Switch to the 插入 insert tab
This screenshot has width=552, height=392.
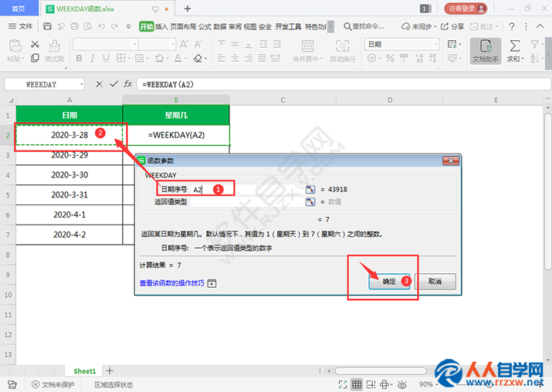click(x=161, y=26)
